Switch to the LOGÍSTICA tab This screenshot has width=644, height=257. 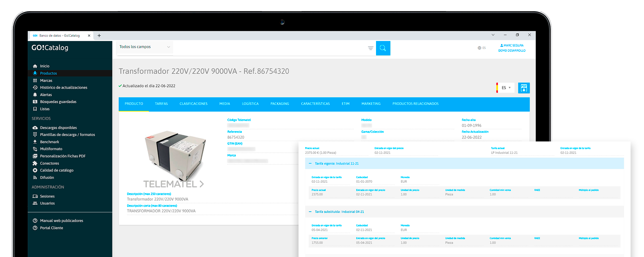pyautogui.click(x=250, y=104)
